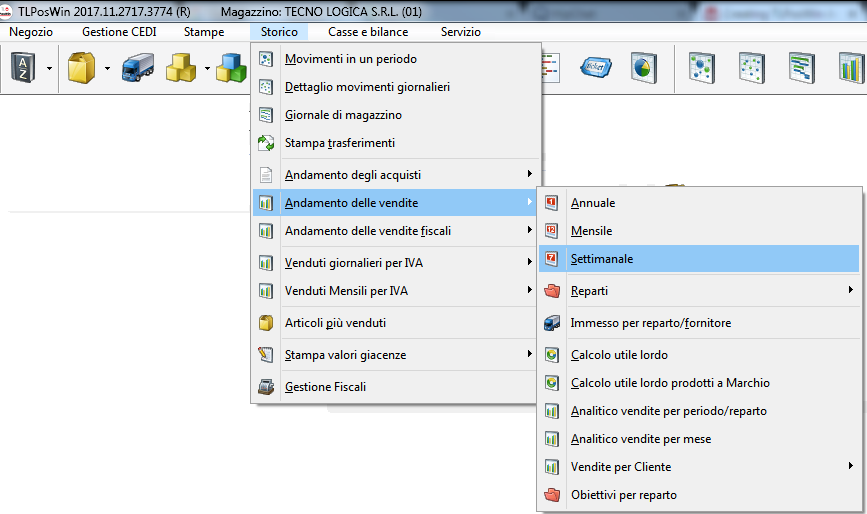Click the blue delivery truck toolbar icon
This screenshot has width=867, height=514.
(137, 68)
